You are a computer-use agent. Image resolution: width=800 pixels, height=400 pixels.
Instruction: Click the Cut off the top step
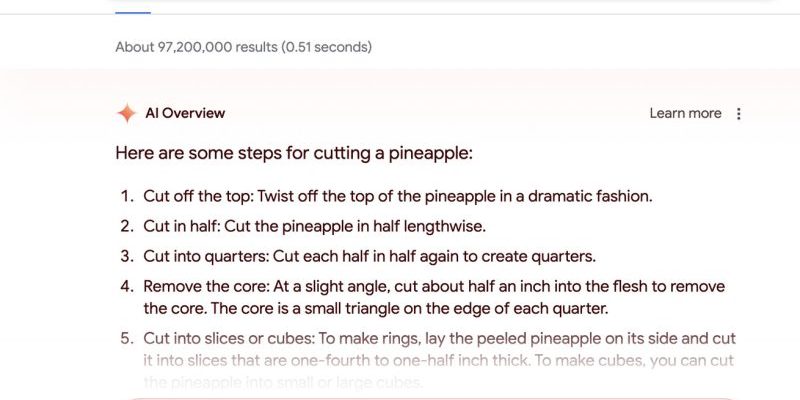397,196
